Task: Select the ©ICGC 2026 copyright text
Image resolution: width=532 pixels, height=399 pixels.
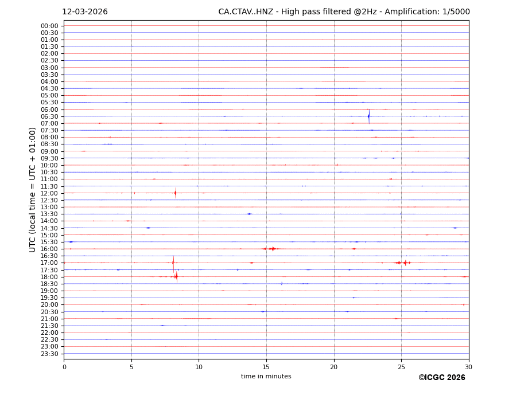Action: tap(441, 378)
